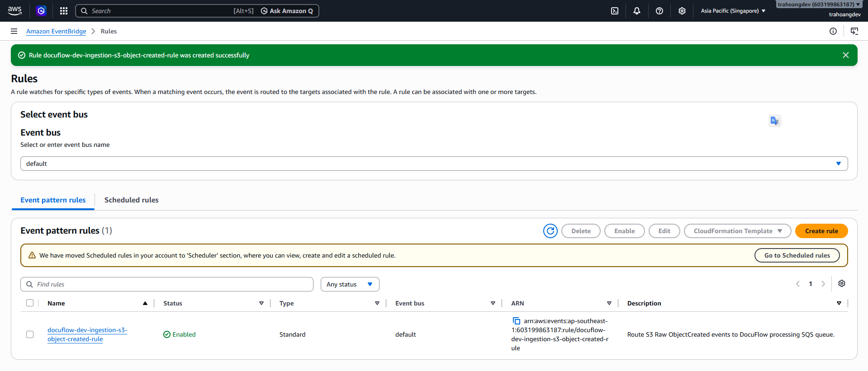The height and width of the screenshot is (371, 868).
Task: Open the notifications bell
Action: 637,11
